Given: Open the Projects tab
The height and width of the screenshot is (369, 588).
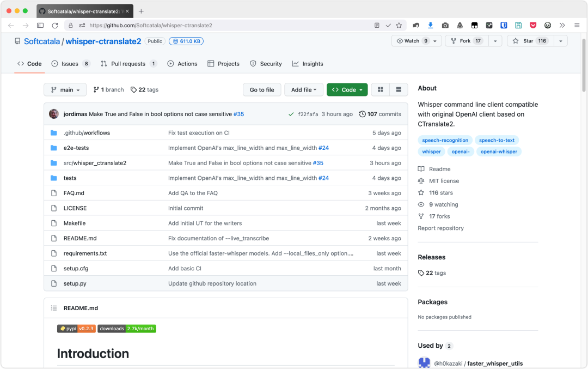Looking at the screenshot, I should coord(224,64).
